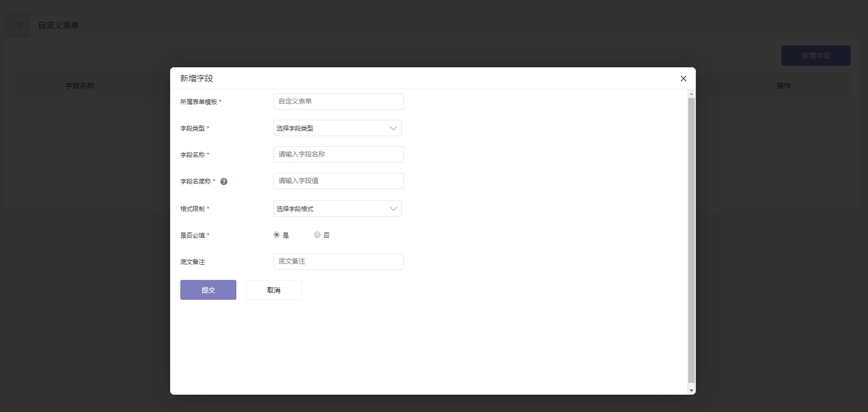The height and width of the screenshot is (412, 868).
Task: Select the 是 radio button for 是否必填
Action: pos(277,235)
